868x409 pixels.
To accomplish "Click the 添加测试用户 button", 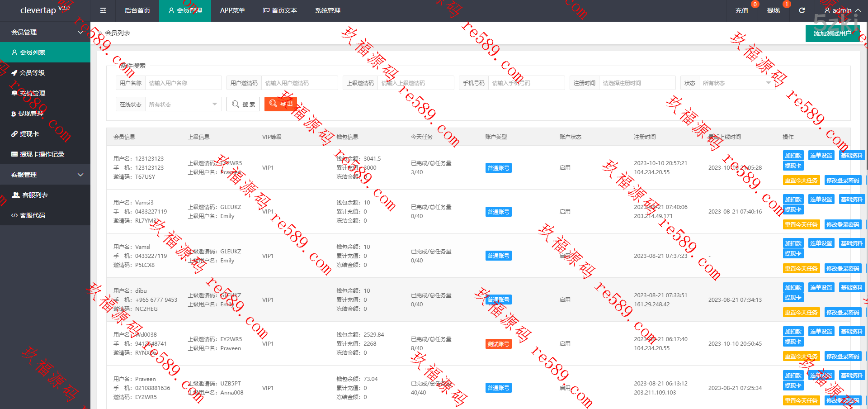I will [x=832, y=33].
